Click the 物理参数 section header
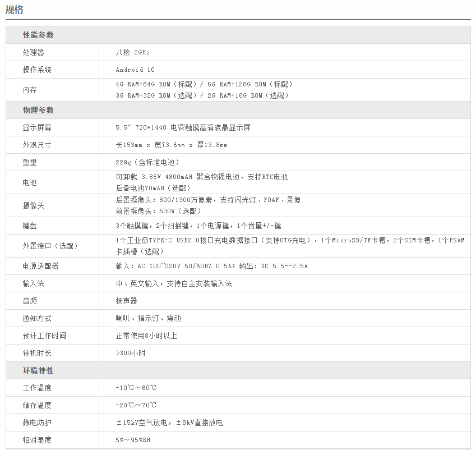The height and width of the screenshot is (450, 476). tap(38, 110)
